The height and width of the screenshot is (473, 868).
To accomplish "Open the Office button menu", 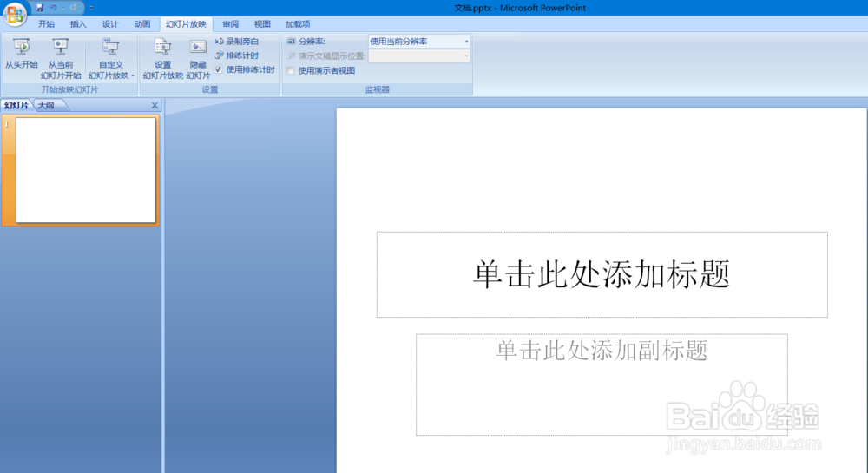I will pos(15,14).
